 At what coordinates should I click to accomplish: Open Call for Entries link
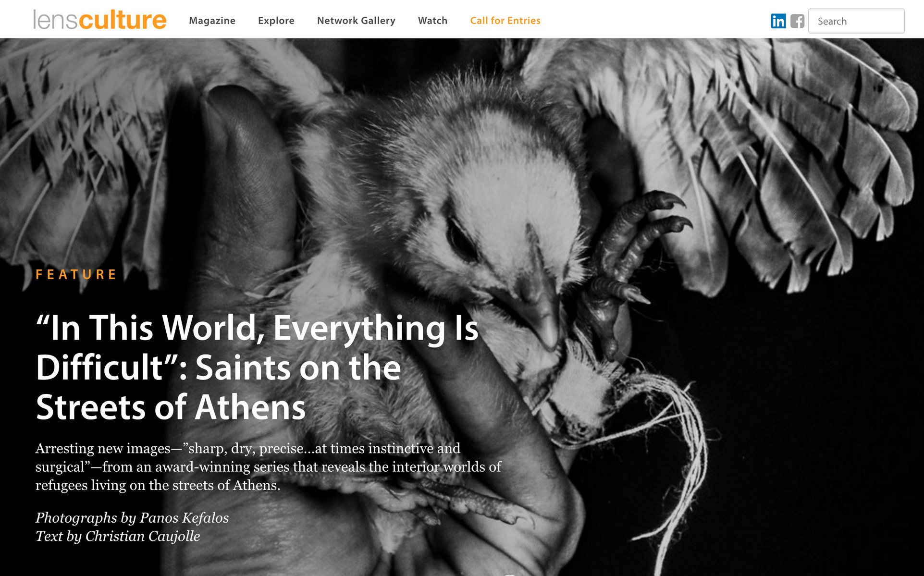tap(505, 21)
